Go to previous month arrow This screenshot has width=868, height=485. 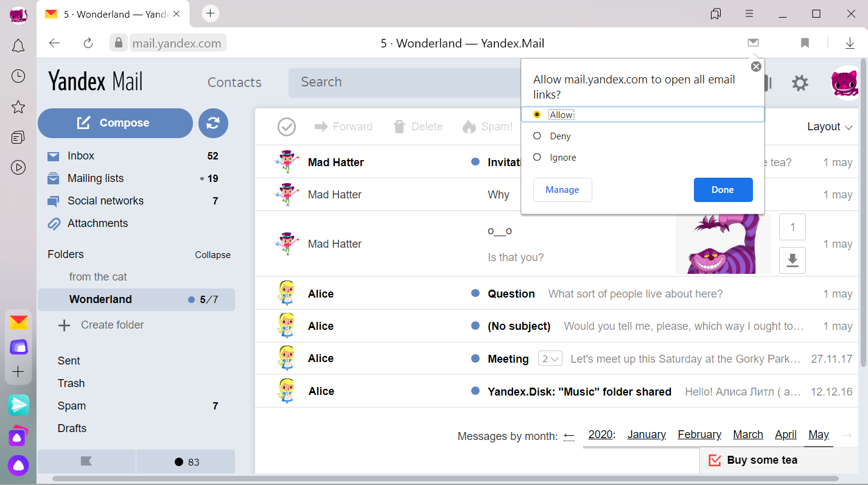pos(569,435)
